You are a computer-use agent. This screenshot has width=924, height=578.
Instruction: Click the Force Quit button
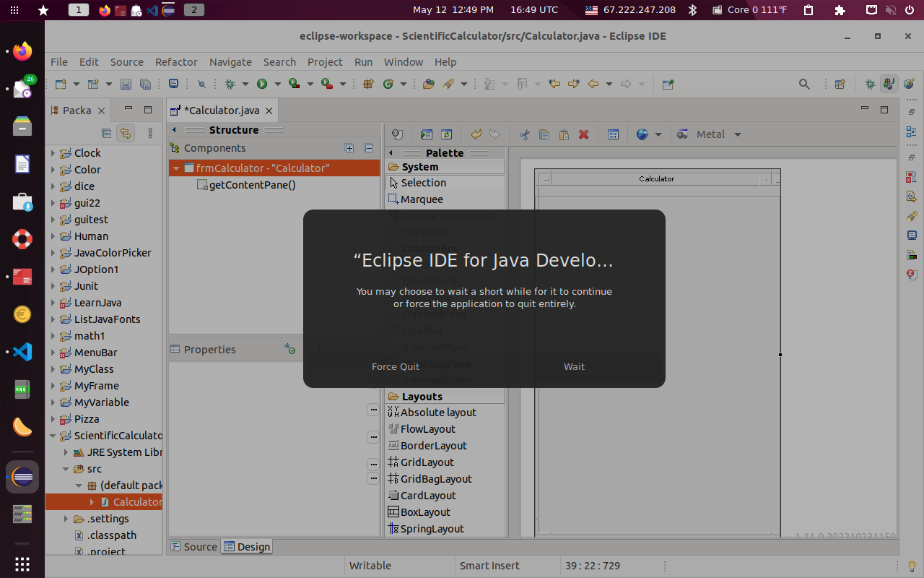click(395, 366)
